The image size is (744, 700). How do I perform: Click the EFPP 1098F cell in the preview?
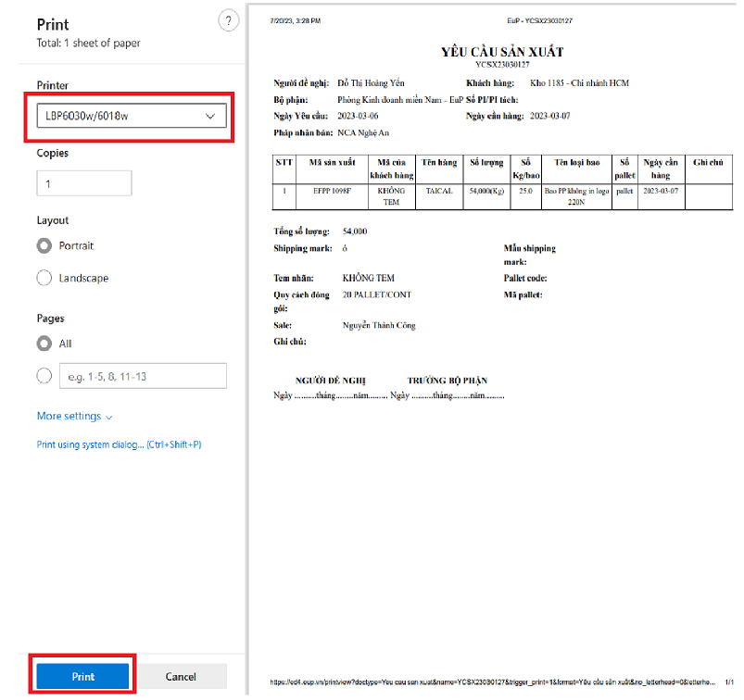(x=332, y=190)
